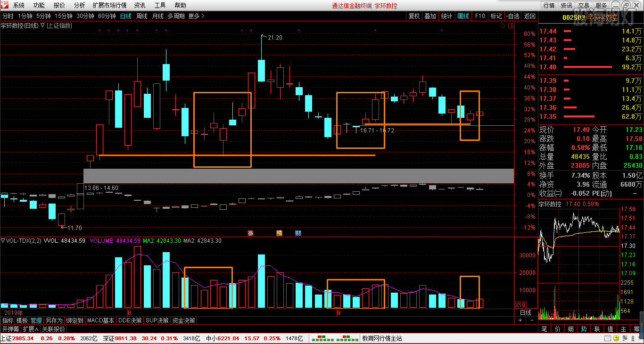This screenshot has height=344, width=644.
Task: Expand the 更多 > period options
Action: pyautogui.click(x=196, y=16)
